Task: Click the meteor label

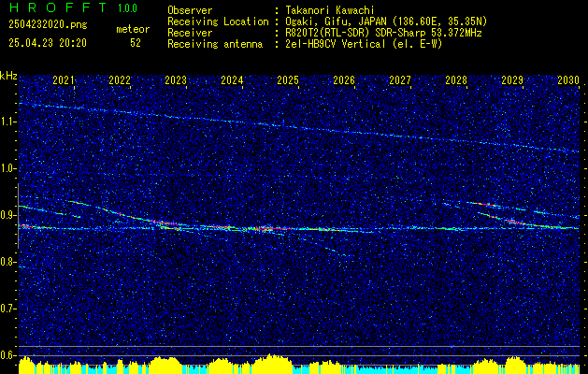Action: [x=133, y=29]
